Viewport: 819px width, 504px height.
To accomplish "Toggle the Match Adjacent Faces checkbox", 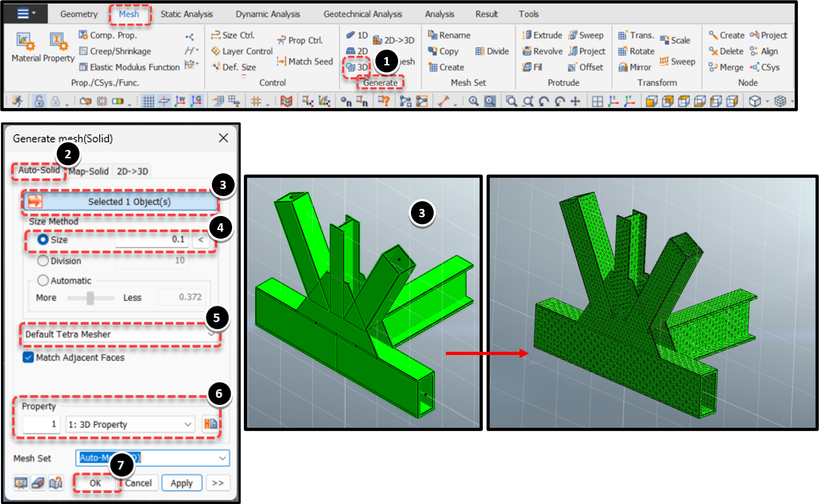I will coord(28,357).
